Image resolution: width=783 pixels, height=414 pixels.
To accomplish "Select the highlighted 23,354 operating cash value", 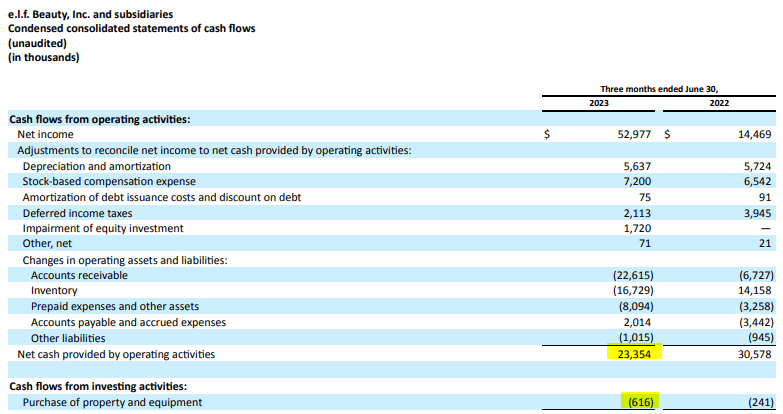I will click(634, 354).
